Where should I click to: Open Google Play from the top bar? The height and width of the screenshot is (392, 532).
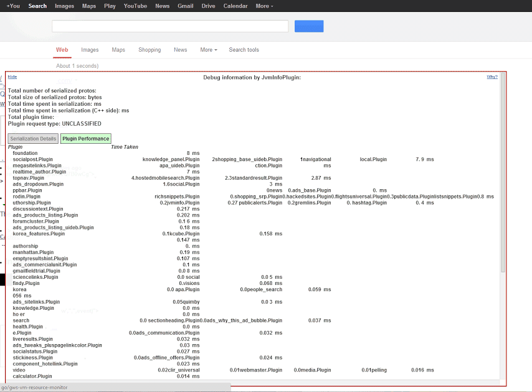tap(110, 6)
